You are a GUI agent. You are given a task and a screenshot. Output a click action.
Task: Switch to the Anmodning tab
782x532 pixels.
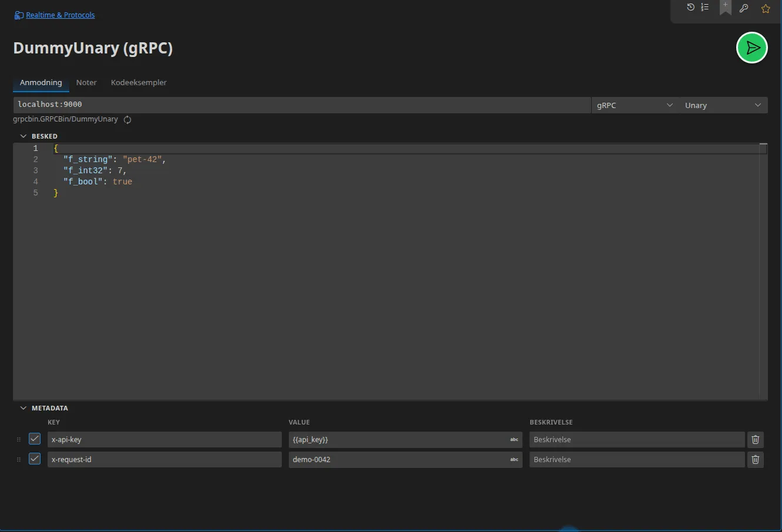click(41, 83)
